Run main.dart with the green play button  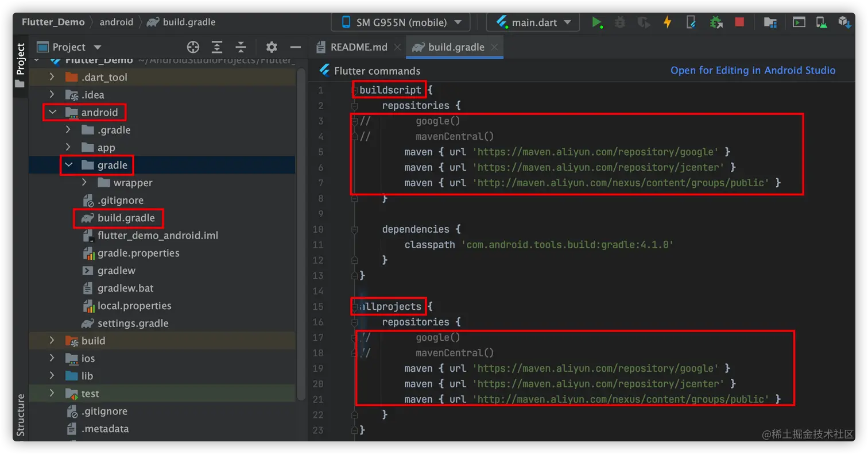597,22
